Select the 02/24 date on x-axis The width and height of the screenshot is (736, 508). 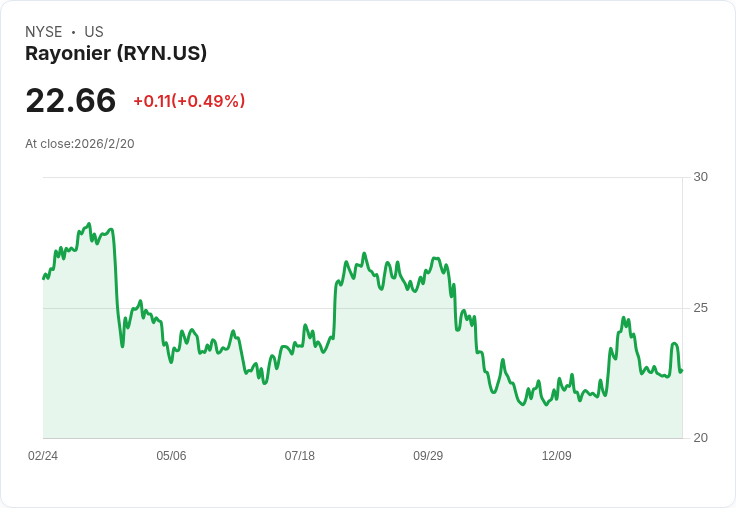(x=43, y=456)
